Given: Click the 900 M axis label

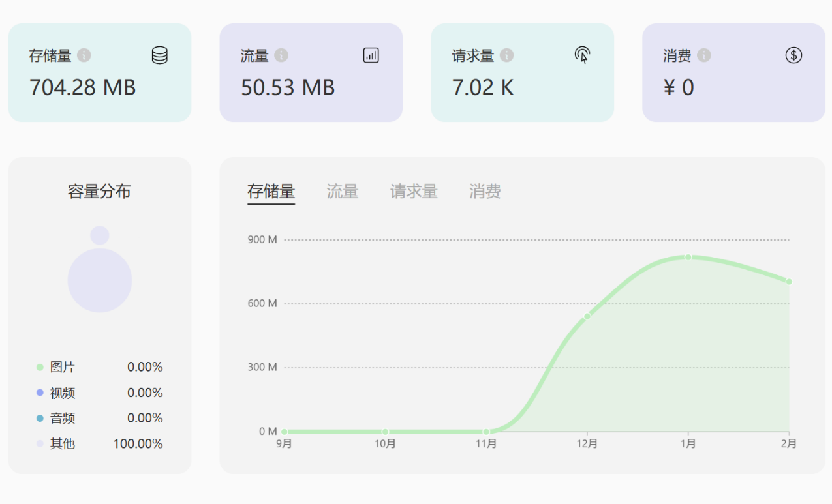Looking at the screenshot, I should (262, 239).
